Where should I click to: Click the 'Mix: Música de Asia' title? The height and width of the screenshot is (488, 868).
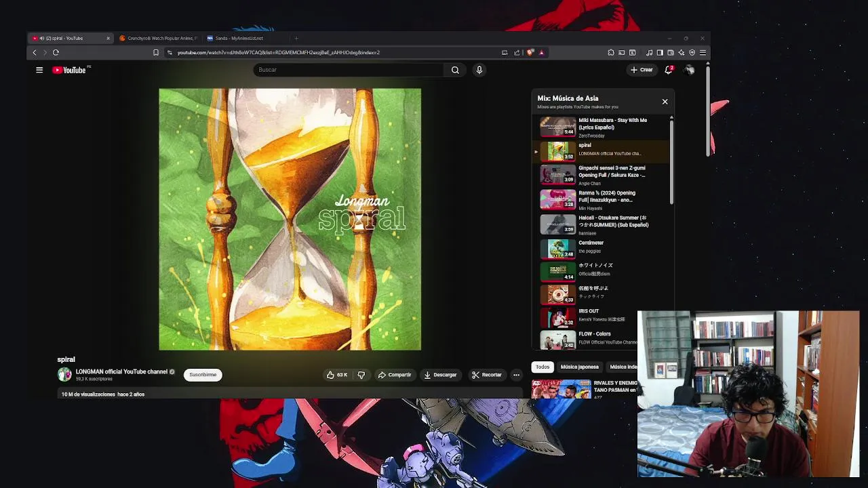click(x=568, y=98)
